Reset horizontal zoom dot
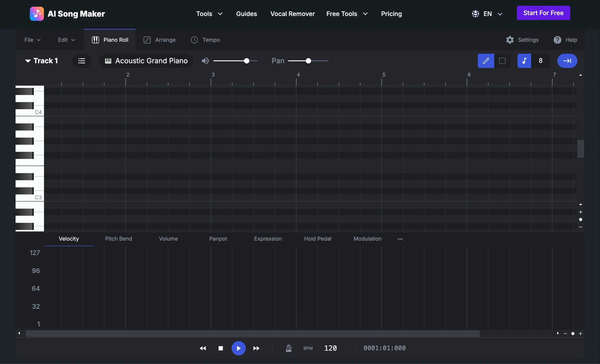The height and width of the screenshot is (364, 600). [573, 334]
